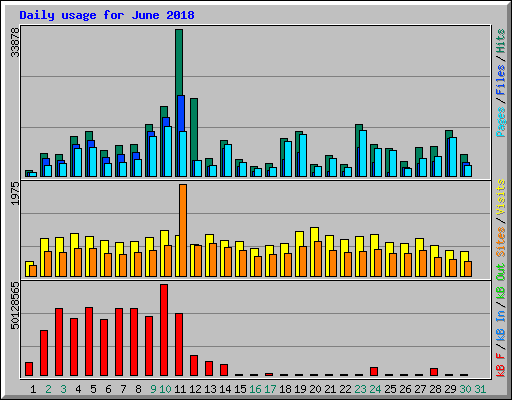Click day label "18" on the axis
Screen dimensions: 512x400
click(285, 389)
